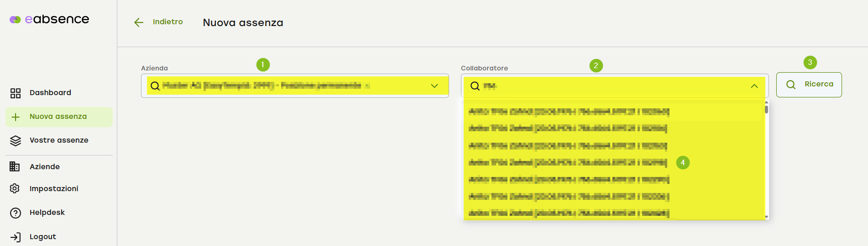Click the gear icon for Impostazioni
This screenshot has height=246, width=868.
click(x=15, y=188)
